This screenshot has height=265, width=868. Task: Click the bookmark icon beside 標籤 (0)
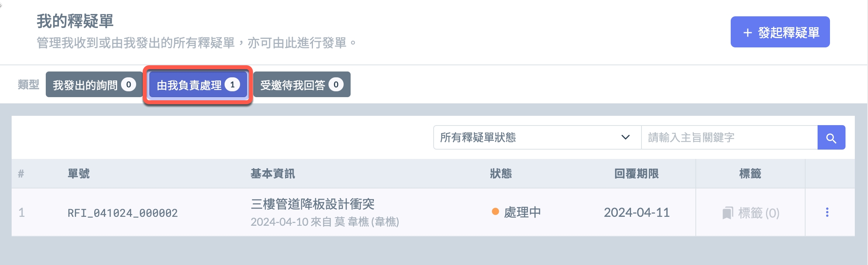tap(728, 213)
